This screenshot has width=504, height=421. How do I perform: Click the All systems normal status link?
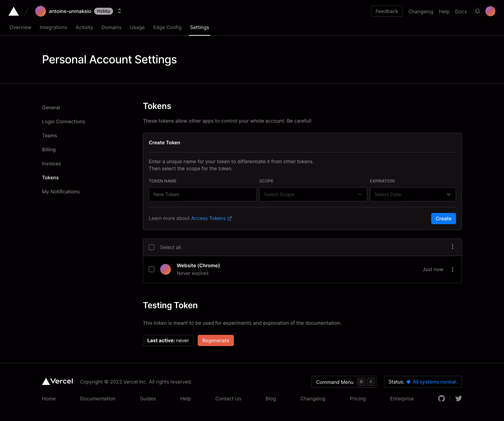[x=435, y=382]
